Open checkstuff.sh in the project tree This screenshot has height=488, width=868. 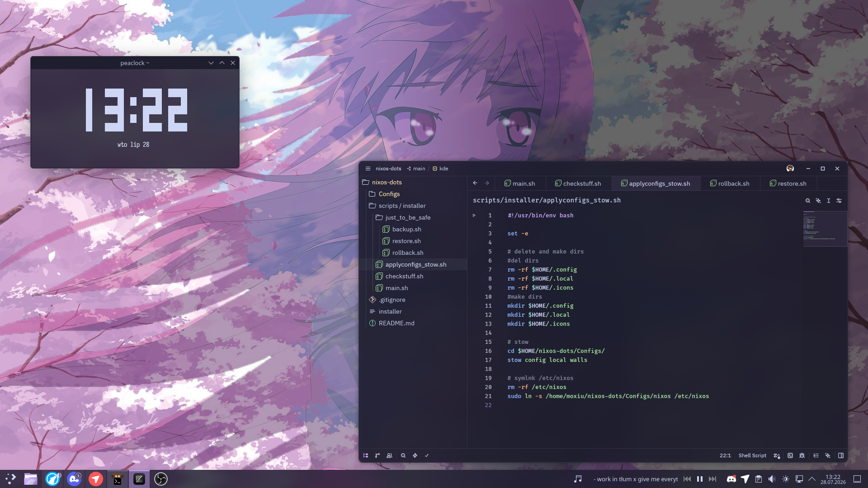coord(413,276)
